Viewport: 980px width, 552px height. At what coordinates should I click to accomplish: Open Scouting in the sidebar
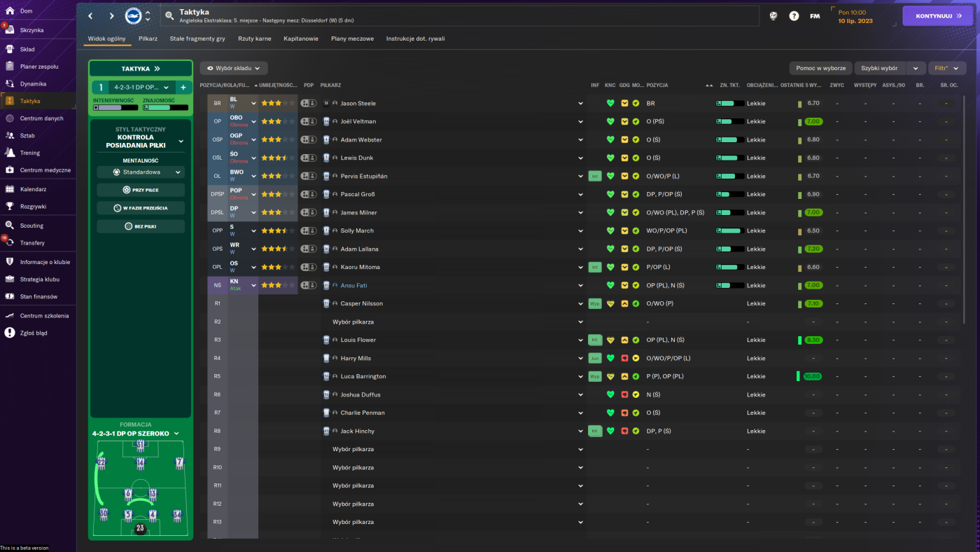31,226
